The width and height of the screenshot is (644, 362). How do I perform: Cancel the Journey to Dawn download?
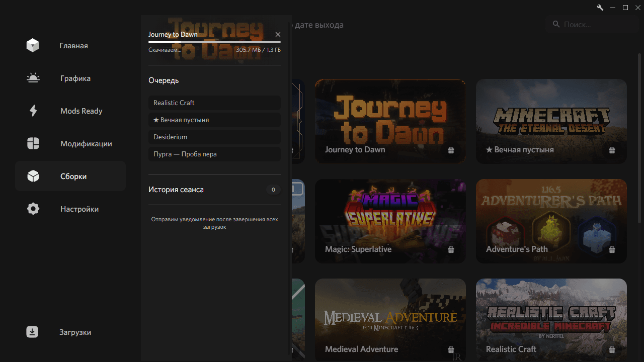278,34
